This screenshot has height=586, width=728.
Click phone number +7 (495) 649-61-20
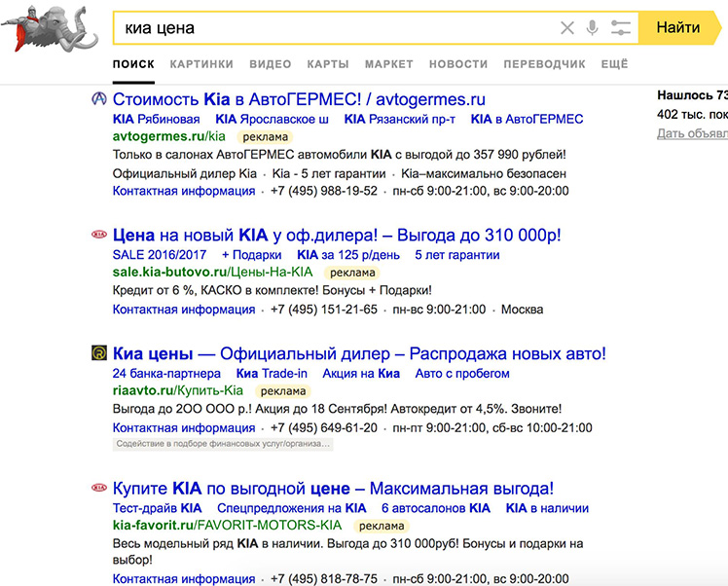(x=324, y=427)
